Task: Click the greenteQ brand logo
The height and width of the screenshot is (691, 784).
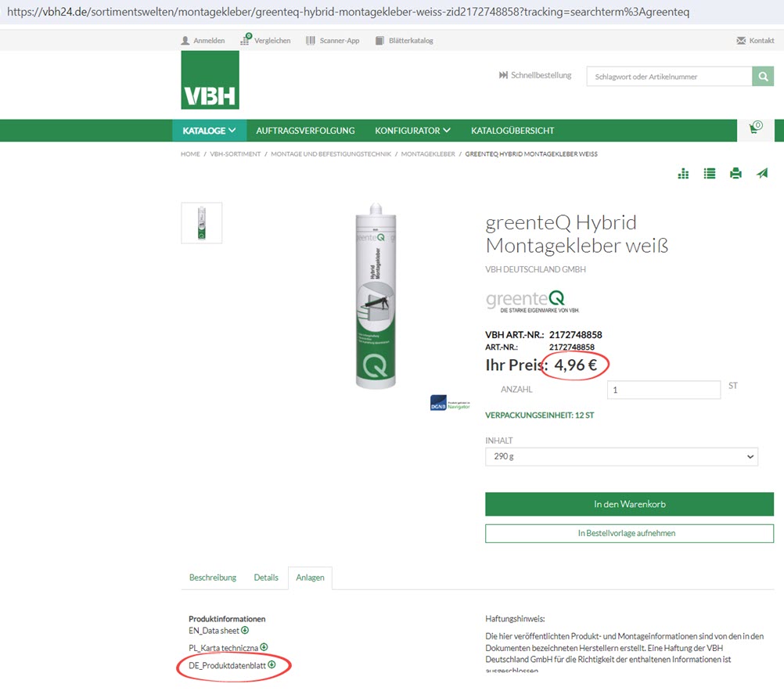Action: (532, 301)
